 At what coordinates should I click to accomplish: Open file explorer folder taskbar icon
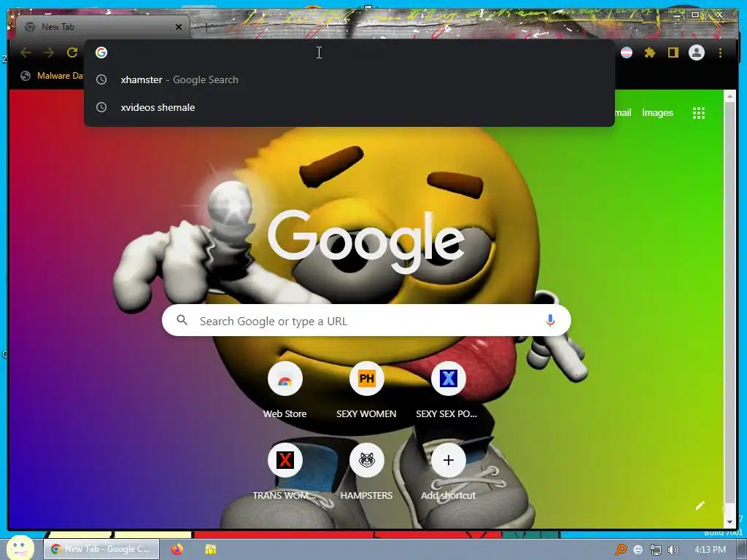[x=211, y=549]
